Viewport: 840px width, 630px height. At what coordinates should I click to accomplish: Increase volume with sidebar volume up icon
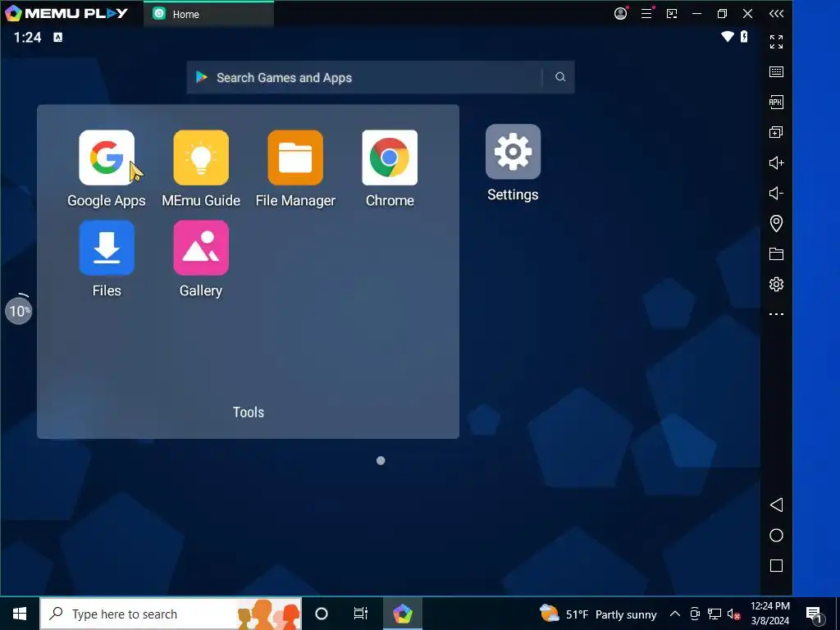tap(776, 163)
